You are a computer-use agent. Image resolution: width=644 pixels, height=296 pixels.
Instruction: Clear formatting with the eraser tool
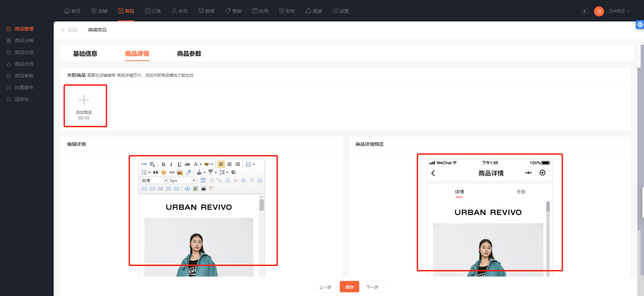[x=188, y=172]
